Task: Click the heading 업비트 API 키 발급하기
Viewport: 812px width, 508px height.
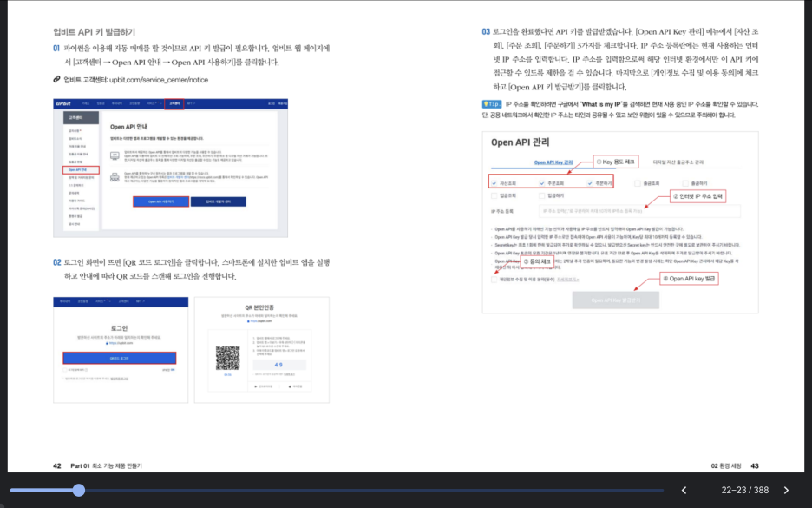Action: tap(95, 32)
